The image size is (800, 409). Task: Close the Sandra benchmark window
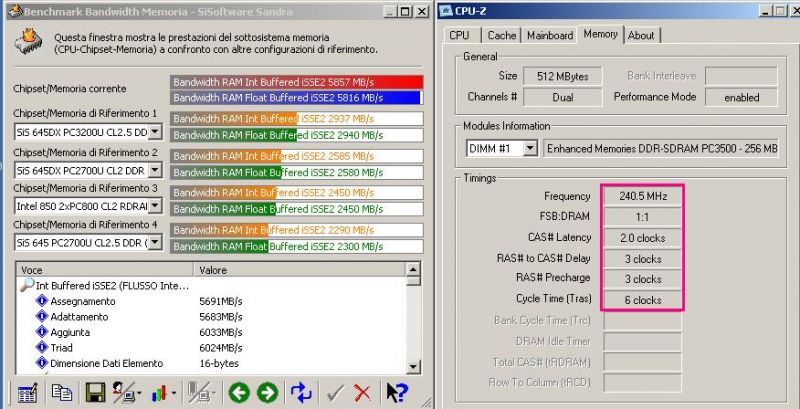pos(422,11)
